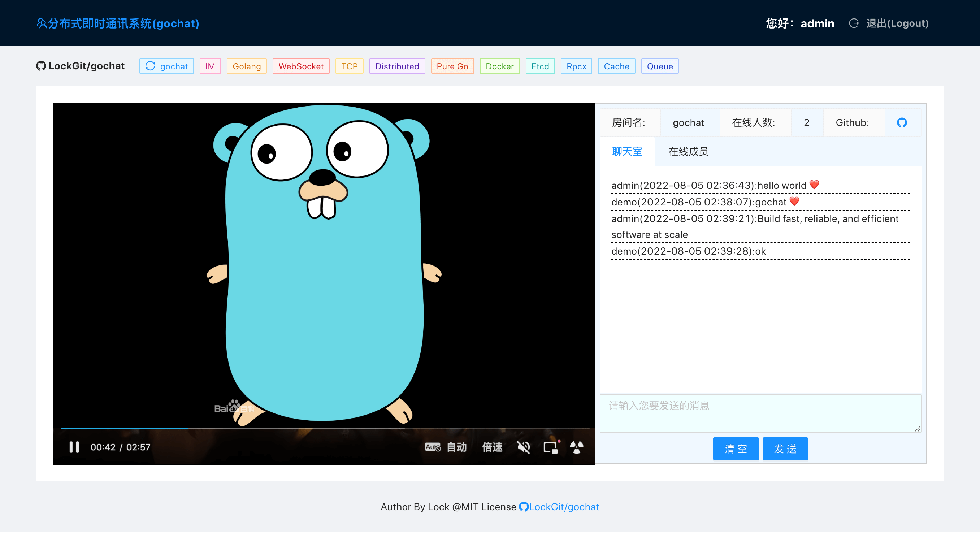Open the 倍速 playback speed menu
This screenshot has width=980, height=533.
(492, 447)
